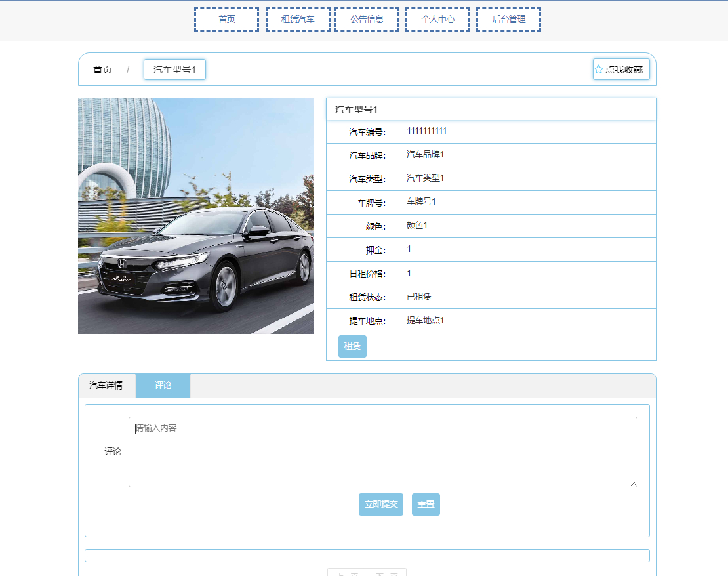
Task: Click the 点我收藏 label
Action: point(624,70)
